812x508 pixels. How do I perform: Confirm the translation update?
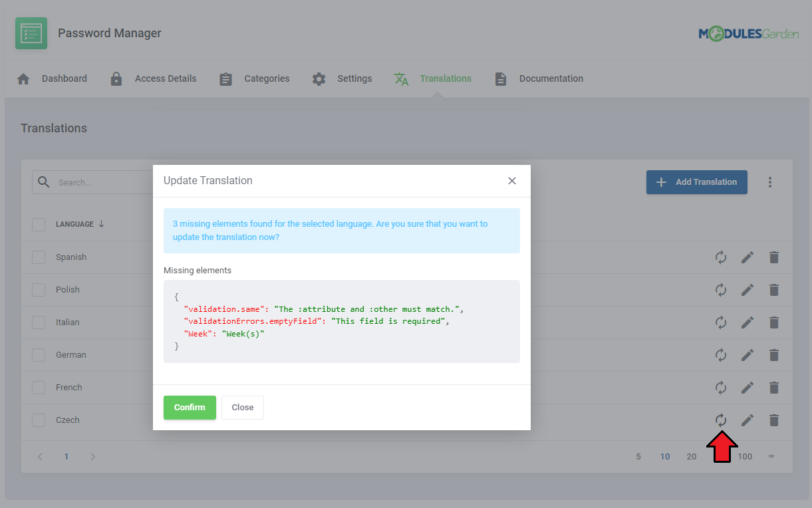click(x=190, y=408)
